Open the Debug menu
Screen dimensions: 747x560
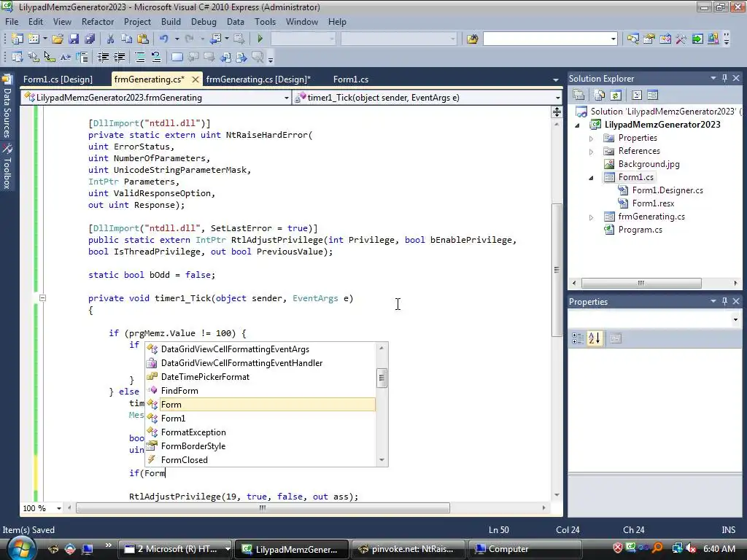coord(204,22)
